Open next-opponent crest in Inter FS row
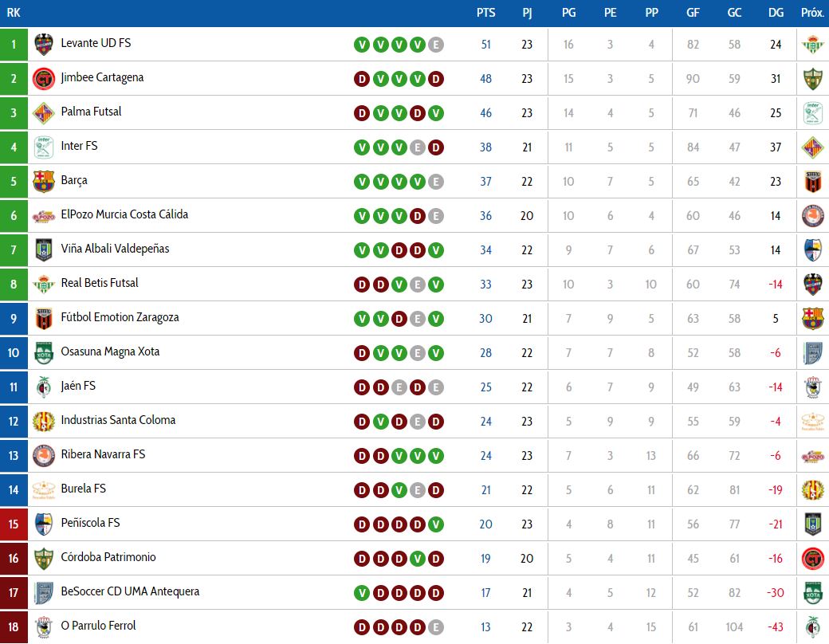The width and height of the screenshot is (829, 644). [x=812, y=147]
